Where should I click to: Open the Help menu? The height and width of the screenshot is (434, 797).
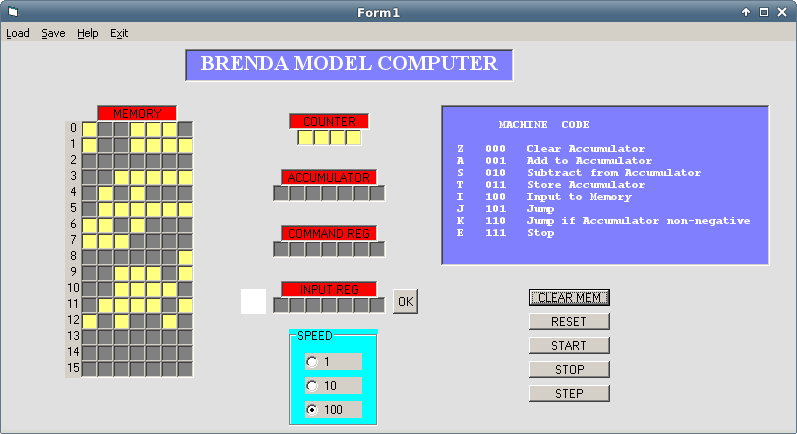pos(88,33)
